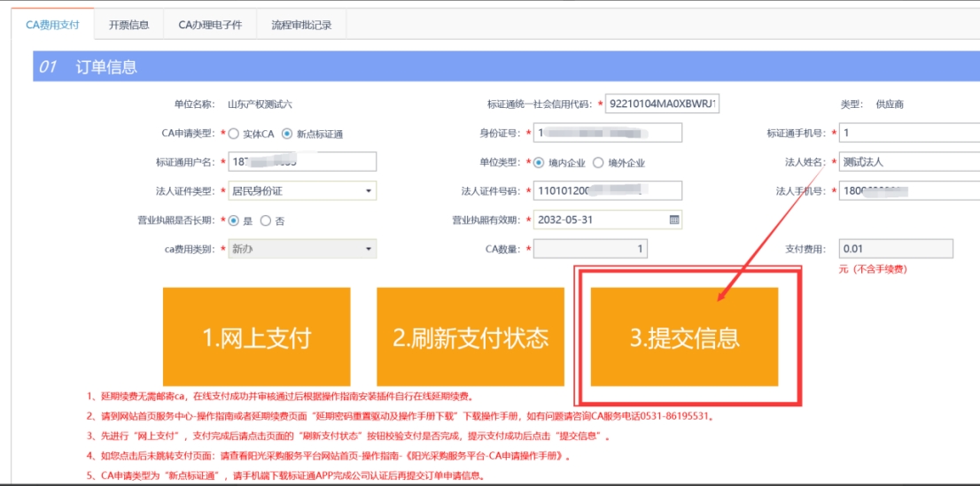The height and width of the screenshot is (486, 980).
Task: Click the 标证通用户名 input box
Action: pyautogui.click(x=301, y=162)
